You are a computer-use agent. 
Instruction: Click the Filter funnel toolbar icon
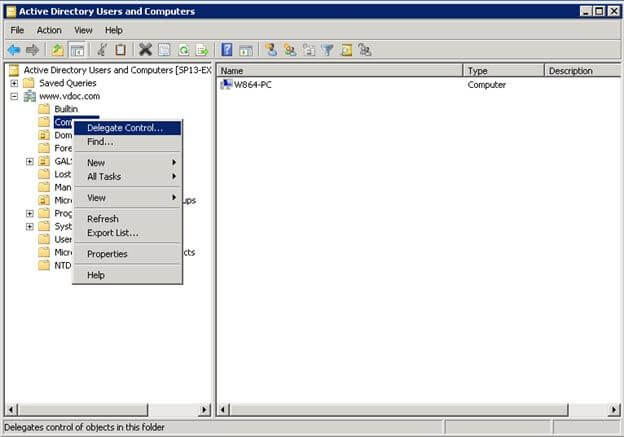click(328, 50)
